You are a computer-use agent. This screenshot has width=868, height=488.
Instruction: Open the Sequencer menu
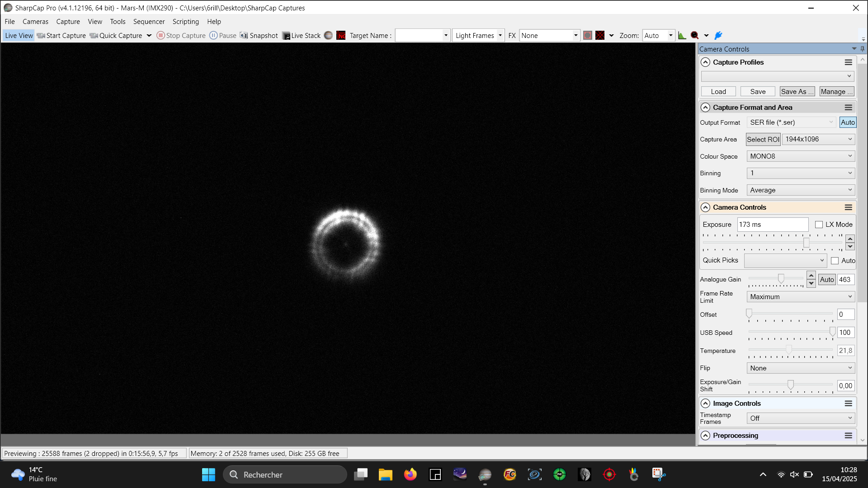tap(149, 22)
